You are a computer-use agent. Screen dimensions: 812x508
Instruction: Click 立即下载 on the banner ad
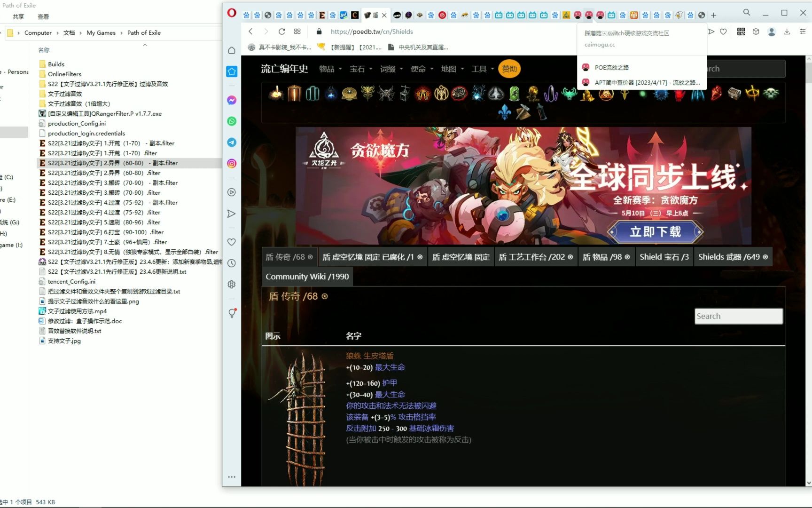point(655,232)
